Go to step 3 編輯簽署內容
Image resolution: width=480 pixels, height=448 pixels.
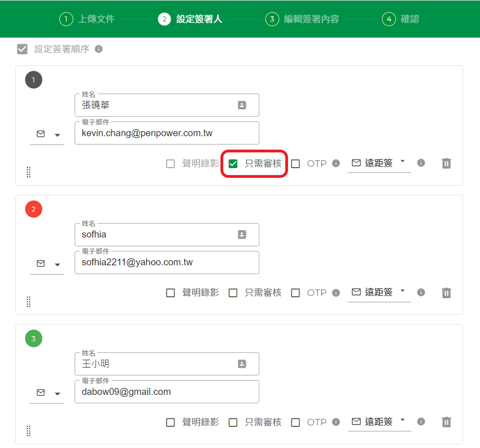point(302,19)
